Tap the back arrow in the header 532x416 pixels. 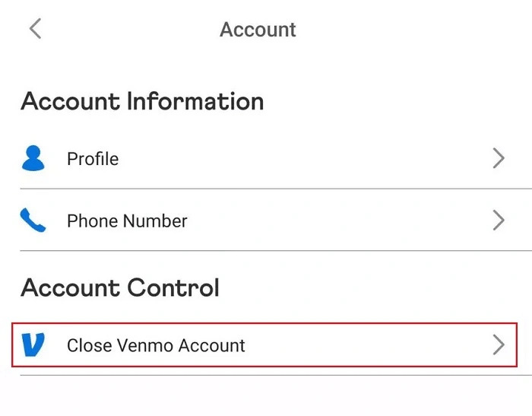35,30
